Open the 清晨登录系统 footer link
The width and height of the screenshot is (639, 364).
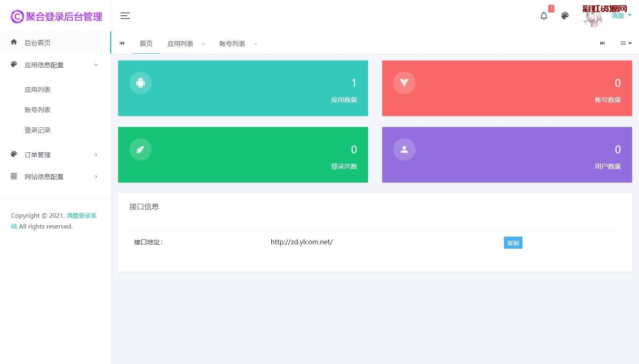point(81,216)
